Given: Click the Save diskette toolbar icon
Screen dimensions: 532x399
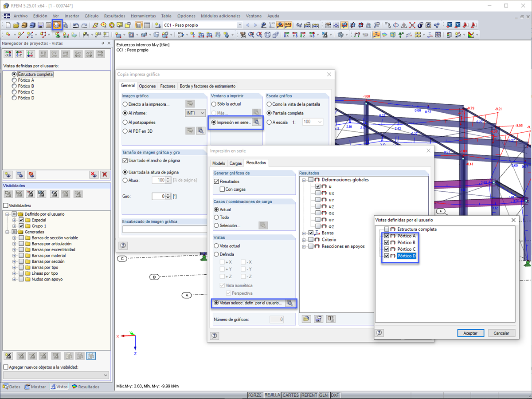Looking at the screenshot, I should point(40,25).
